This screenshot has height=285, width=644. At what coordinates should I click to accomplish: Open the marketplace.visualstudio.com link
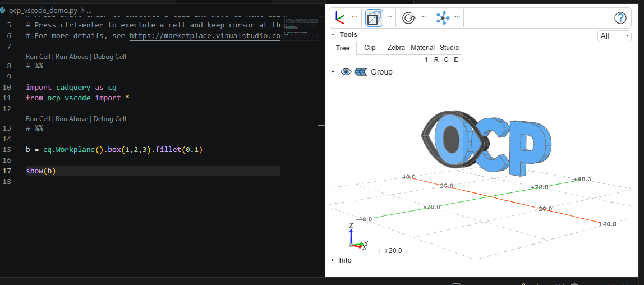(205, 36)
